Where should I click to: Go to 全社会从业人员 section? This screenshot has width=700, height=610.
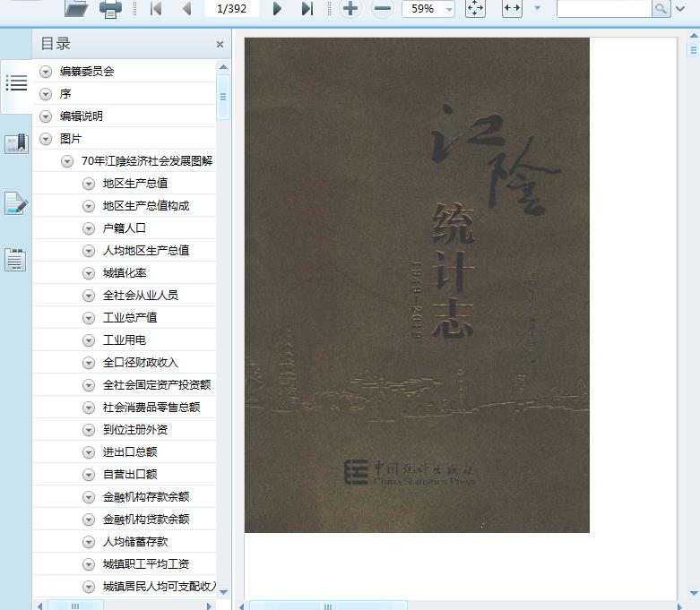pos(141,296)
